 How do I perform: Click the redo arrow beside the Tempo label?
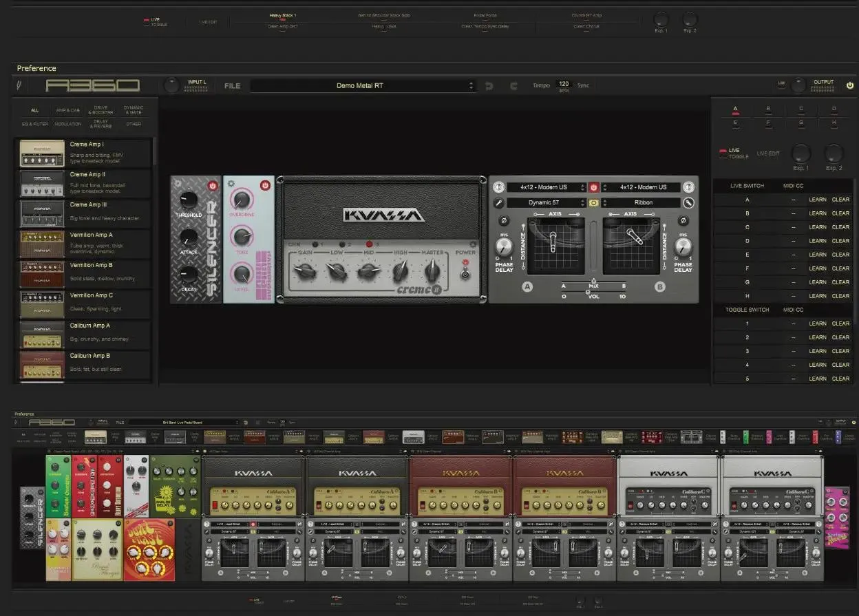[513, 86]
